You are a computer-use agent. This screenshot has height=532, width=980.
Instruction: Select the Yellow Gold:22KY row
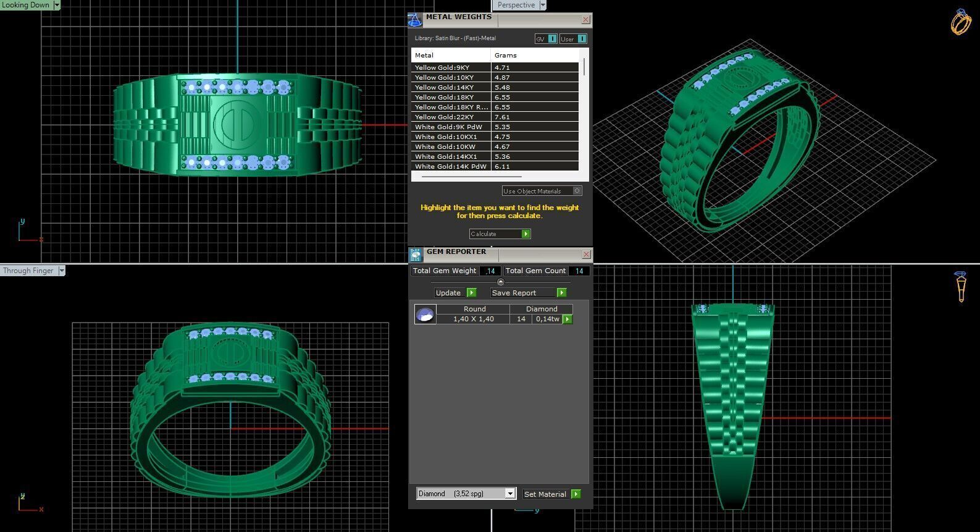(x=495, y=117)
